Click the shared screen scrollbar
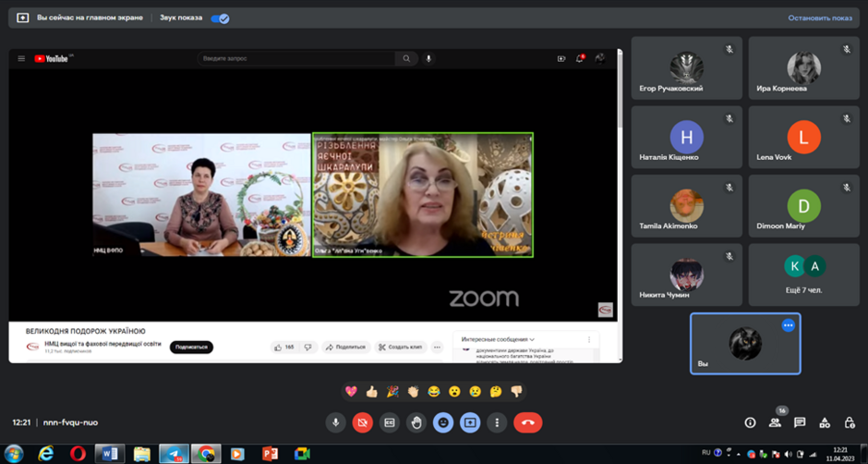 click(x=620, y=92)
